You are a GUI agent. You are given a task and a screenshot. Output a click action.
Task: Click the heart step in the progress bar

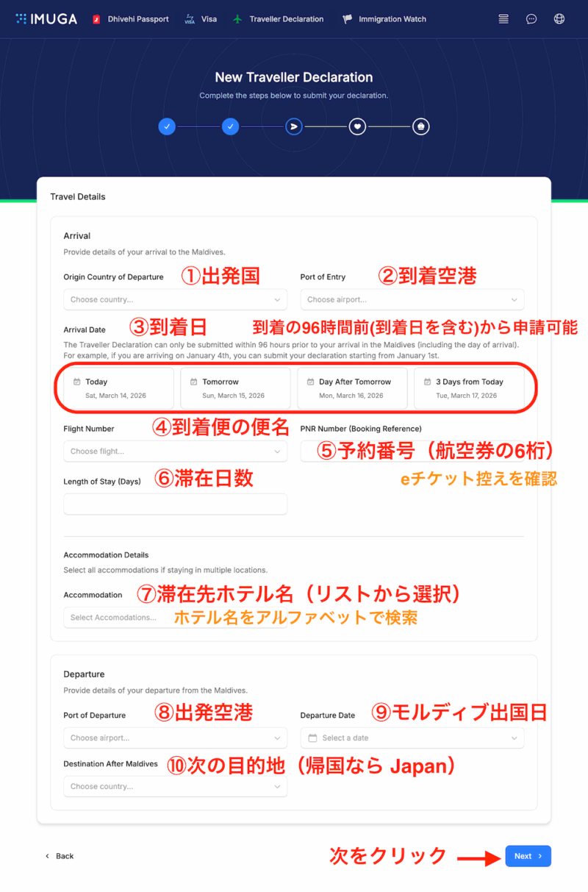[x=357, y=126]
